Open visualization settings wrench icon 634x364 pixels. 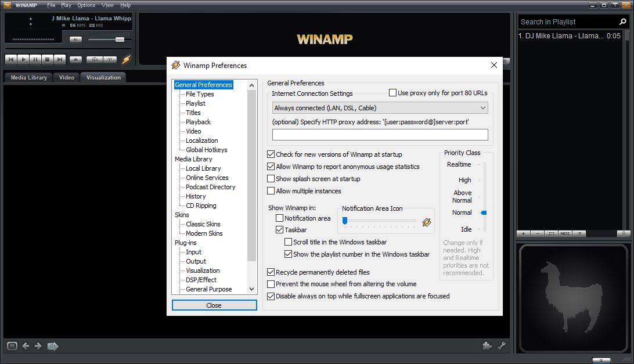pyautogui.click(x=502, y=346)
